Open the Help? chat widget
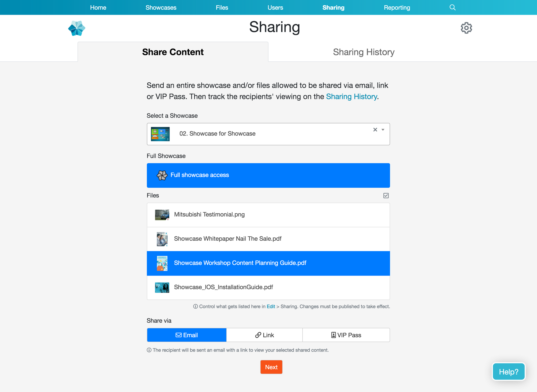Viewport: 537px width, 392px height. (x=508, y=372)
